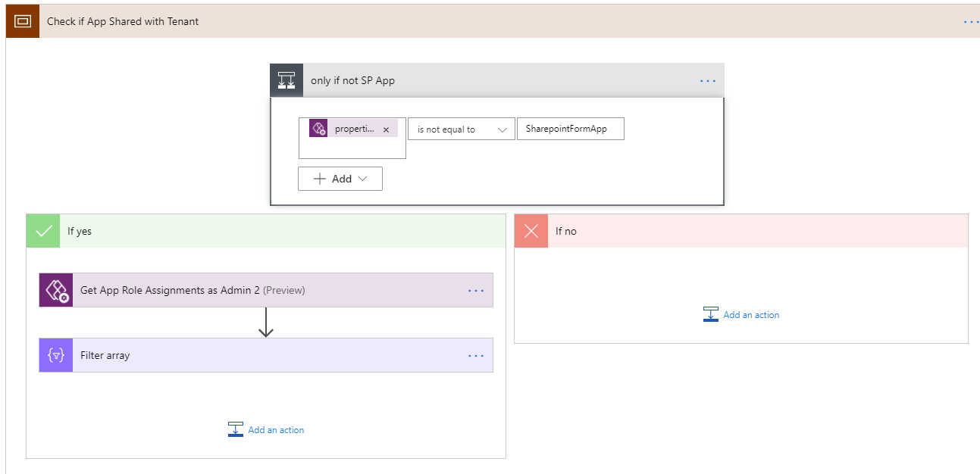Viewport: 980px width, 474px height.
Task: Click the Check if App Shared flow icon
Action: click(x=22, y=21)
